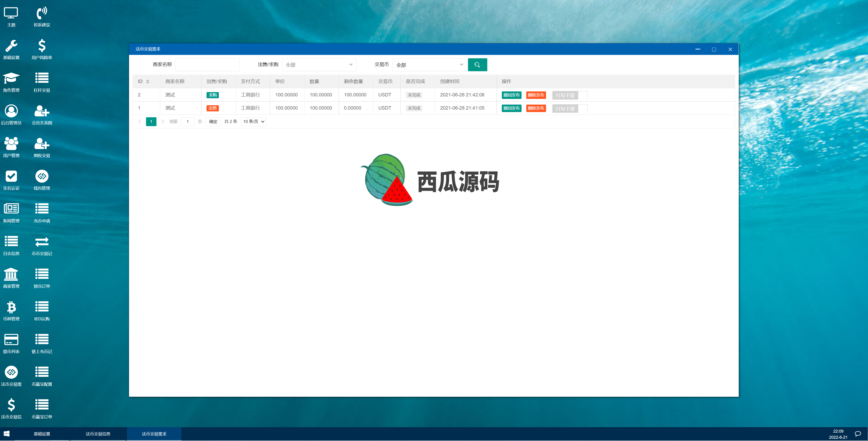Open 币赢宝配置 icon
This screenshot has height=441, width=868.
[x=42, y=377]
